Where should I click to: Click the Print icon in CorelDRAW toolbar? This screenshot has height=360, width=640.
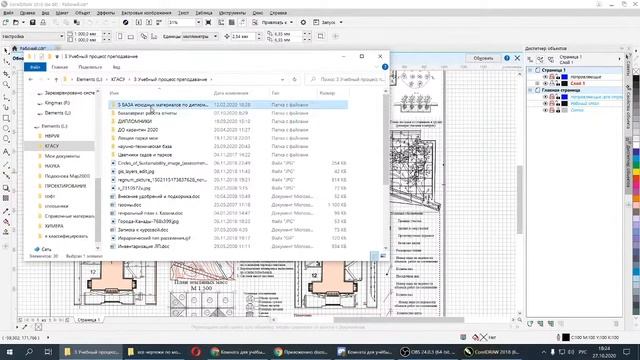(x=43, y=22)
